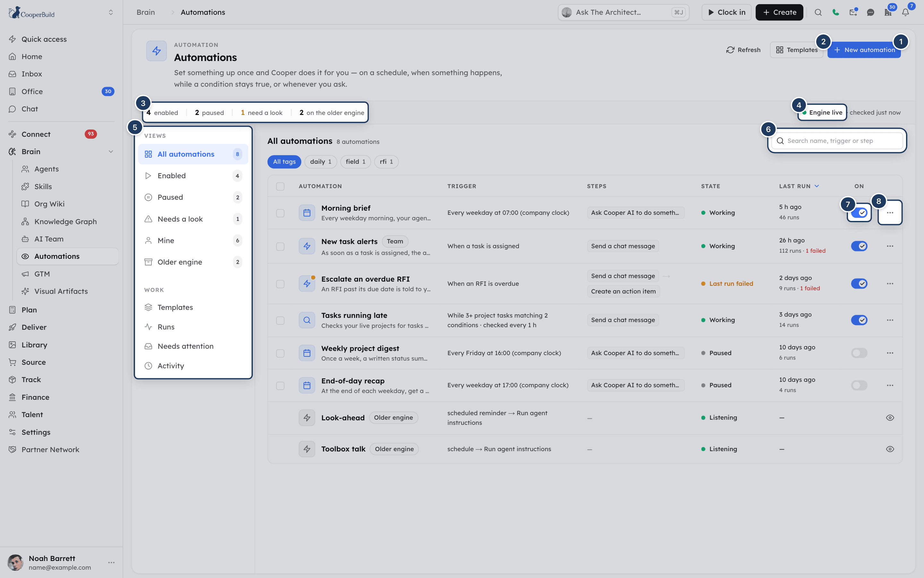Enable the Weekly project digest toggle
Screen dimensions: 924x578
click(x=859, y=353)
